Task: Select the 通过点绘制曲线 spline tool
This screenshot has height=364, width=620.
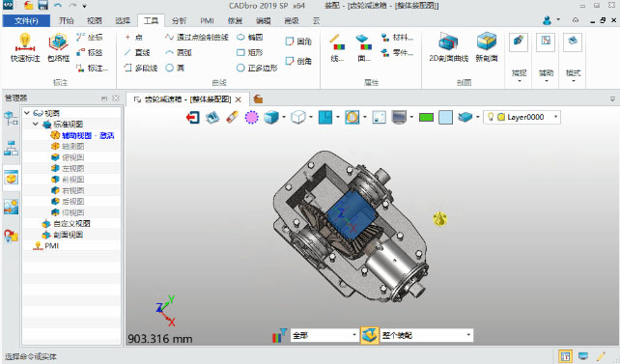Action: coord(197,37)
